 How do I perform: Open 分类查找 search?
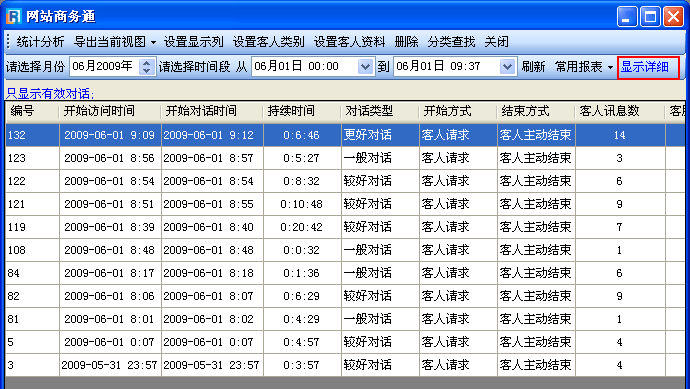(x=451, y=42)
